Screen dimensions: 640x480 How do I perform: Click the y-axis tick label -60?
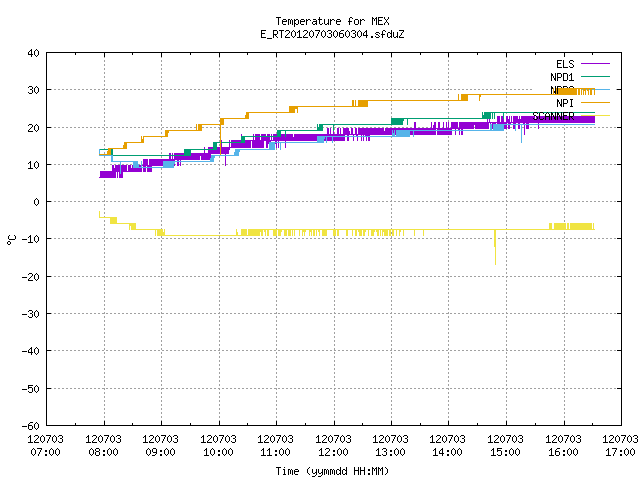[x=31, y=426]
